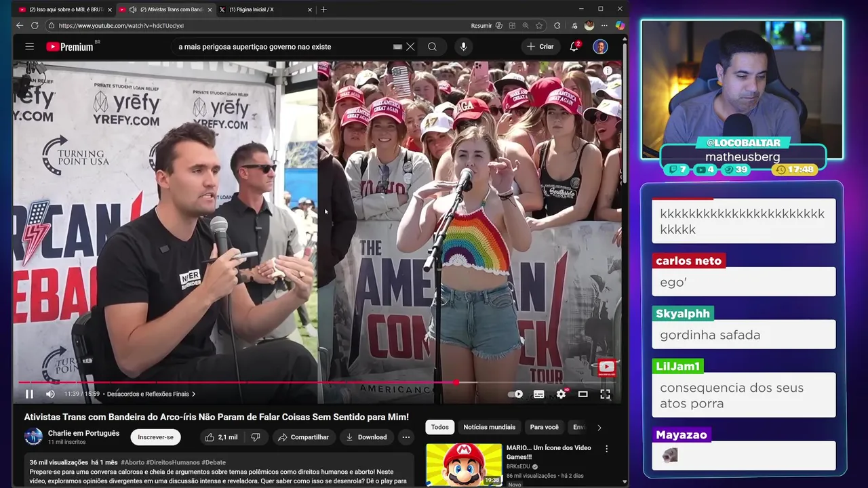Like the video with 2,1 mil
This screenshot has width=868, height=488.
(x=222, y=437)
